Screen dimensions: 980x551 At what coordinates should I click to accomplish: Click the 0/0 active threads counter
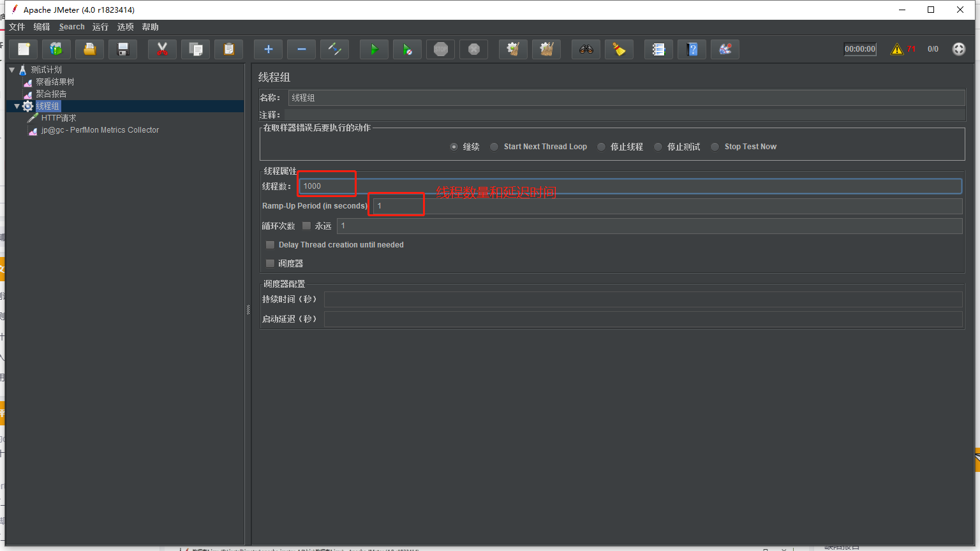point(933,49)
